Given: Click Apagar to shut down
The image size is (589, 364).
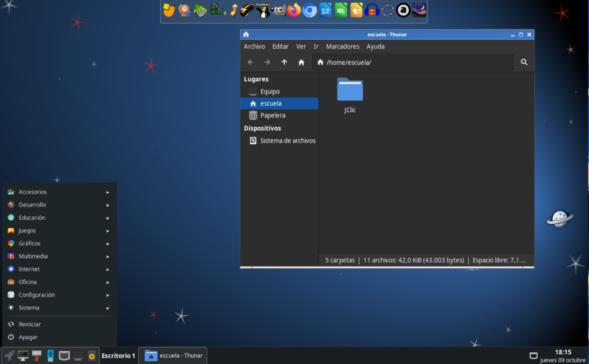Looking at the screenshot, I should pyautogui.click(x=28, y=338).
